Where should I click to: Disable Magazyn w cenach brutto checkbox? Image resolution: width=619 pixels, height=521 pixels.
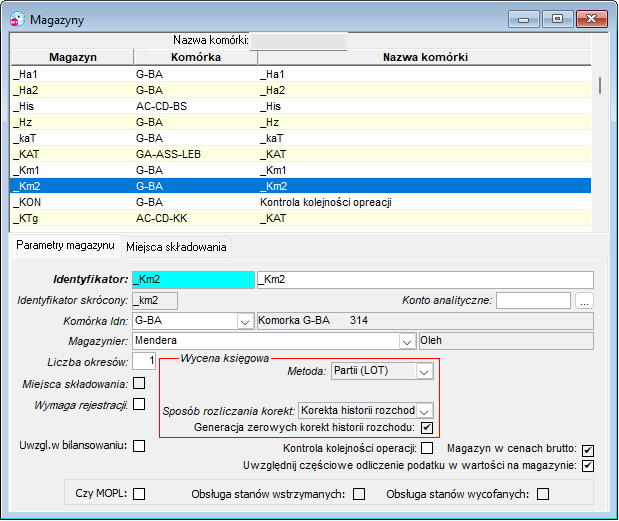588,450
